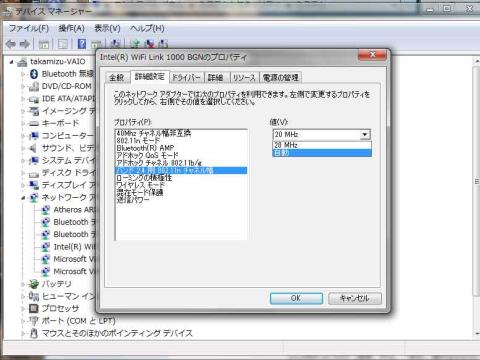Select the マウス pointing device icon

click(x=34, y=333)
